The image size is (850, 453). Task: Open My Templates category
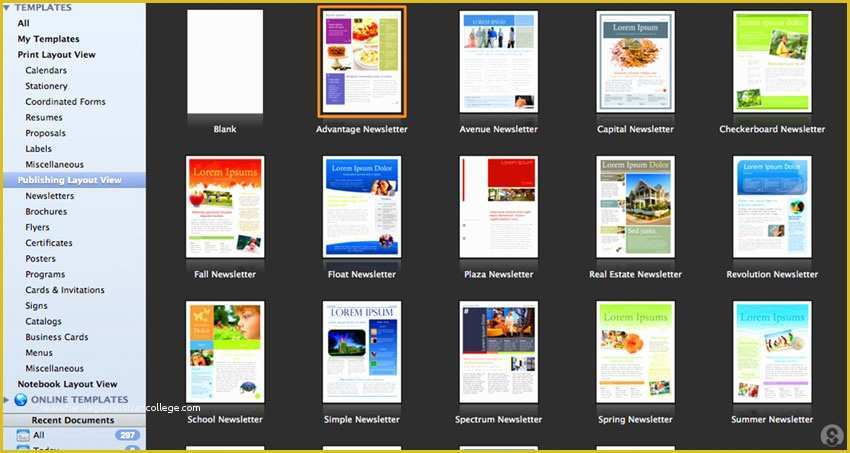(48, 39)
